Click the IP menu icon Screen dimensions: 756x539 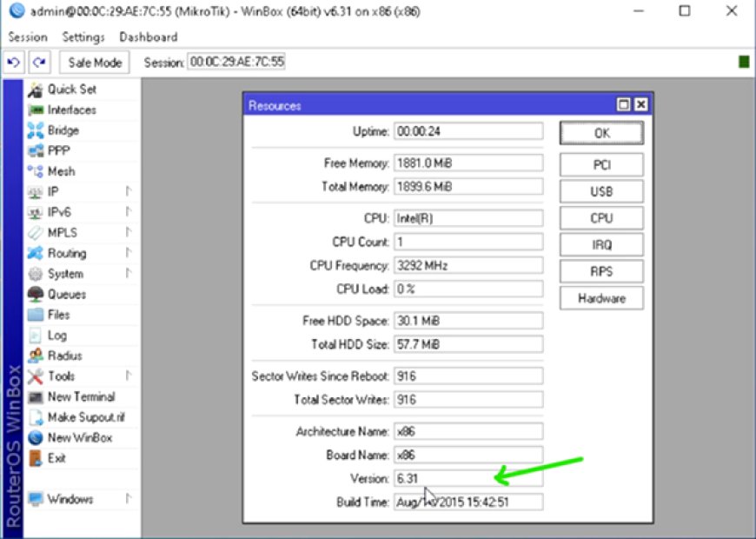(x=36, y=192)
